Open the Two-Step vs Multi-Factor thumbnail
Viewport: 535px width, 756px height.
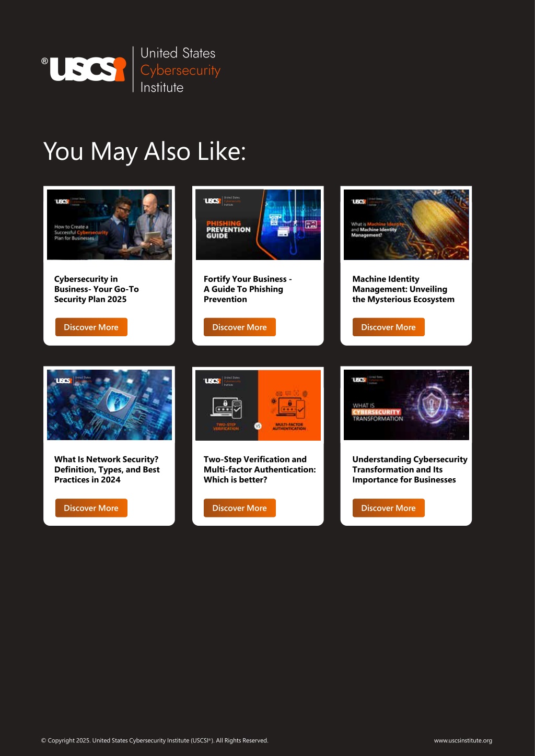coord(258,405)
